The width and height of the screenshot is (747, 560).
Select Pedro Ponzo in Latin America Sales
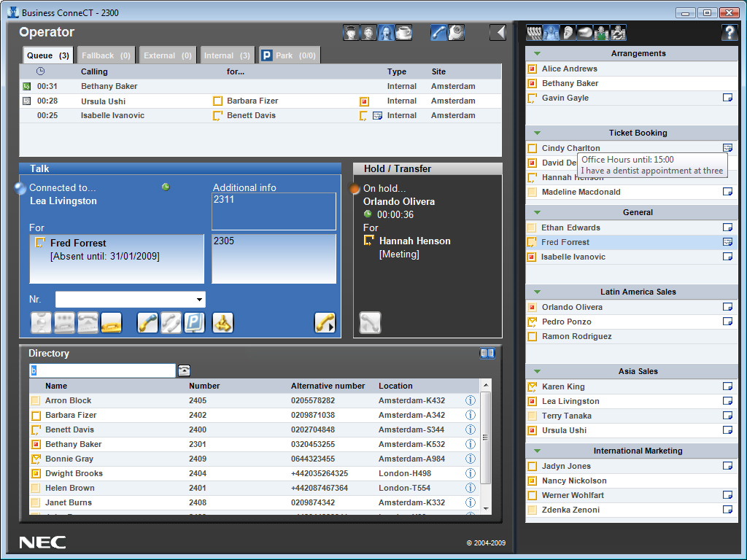631,322
